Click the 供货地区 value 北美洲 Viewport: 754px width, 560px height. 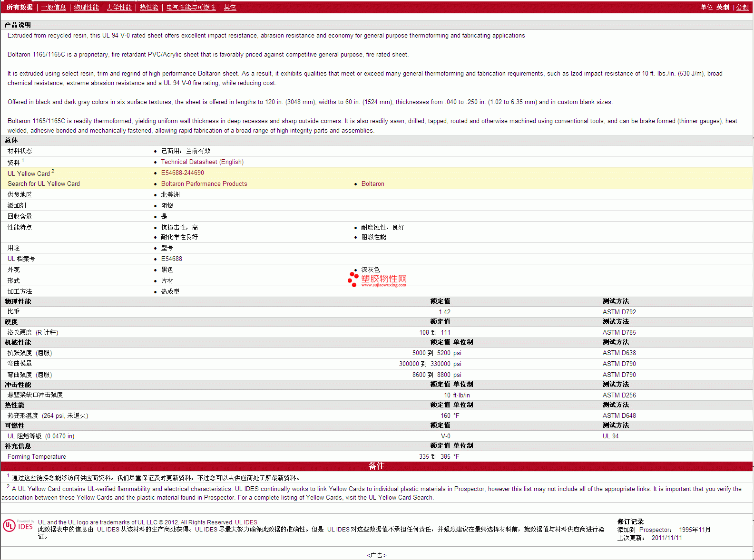[170, 195]
